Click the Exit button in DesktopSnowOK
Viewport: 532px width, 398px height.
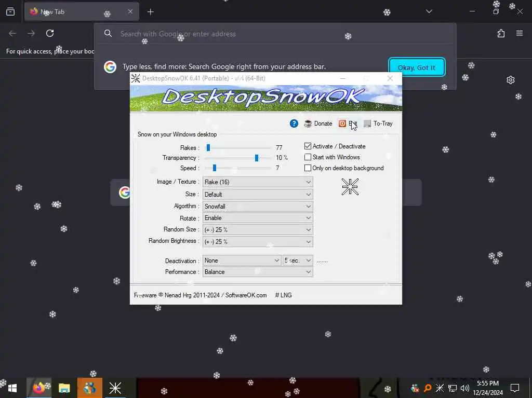pos(348,123)
